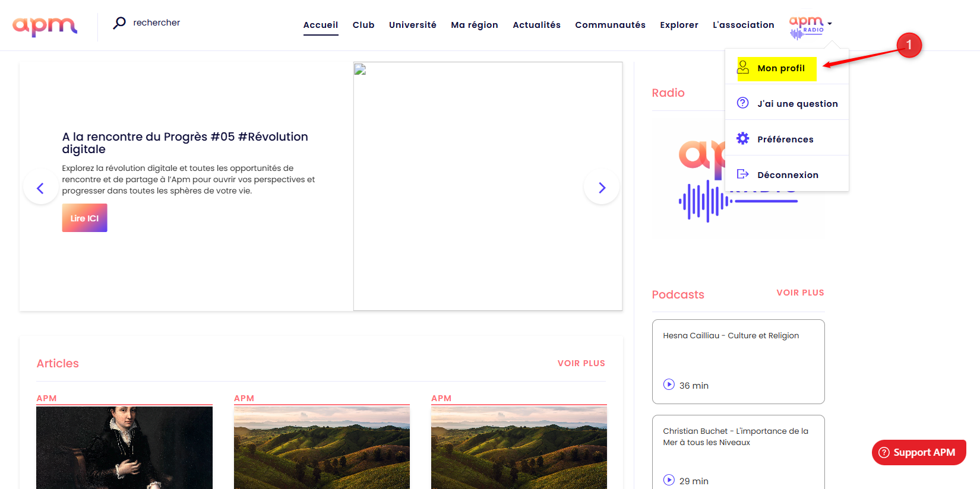Click the apm logo in header
This screenshot has width=980, height=489.
click(45, 26)
